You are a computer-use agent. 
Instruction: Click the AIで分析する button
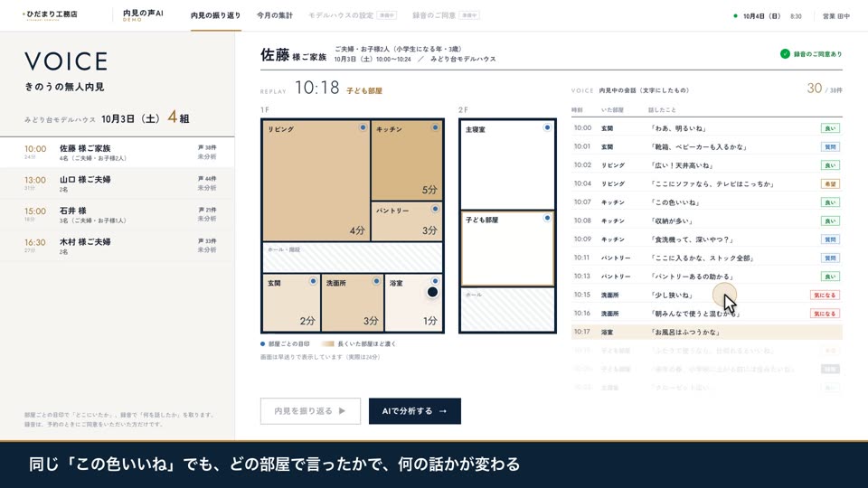pyautogui.click(x=415, y=411)
